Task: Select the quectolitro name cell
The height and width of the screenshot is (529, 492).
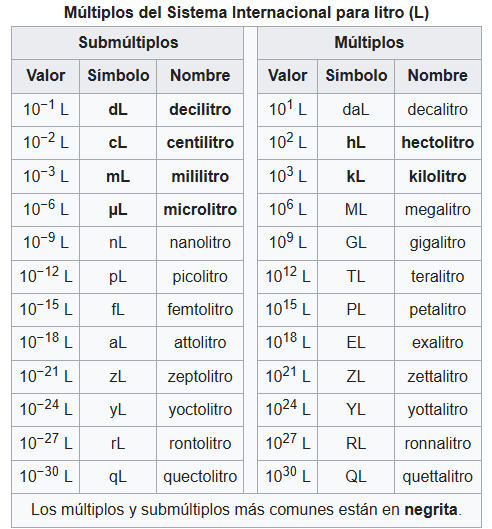Action: point(200,477)
